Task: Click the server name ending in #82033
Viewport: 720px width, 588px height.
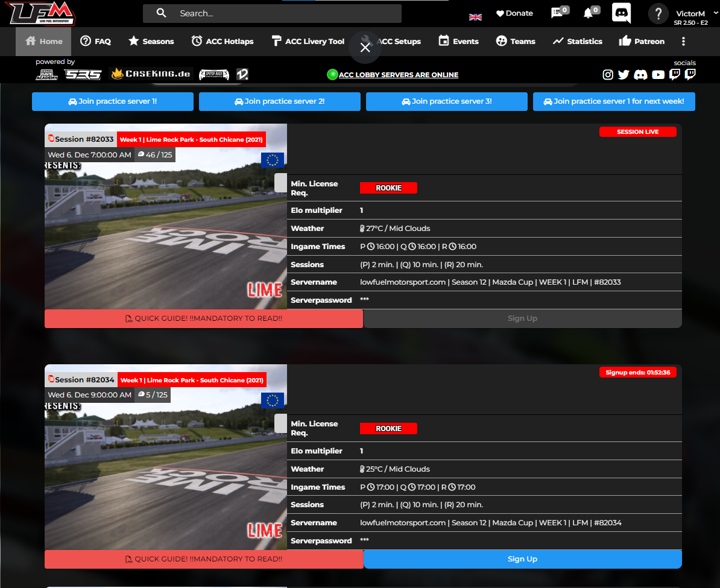Action: pyautogui.click(x=490, y=282)
